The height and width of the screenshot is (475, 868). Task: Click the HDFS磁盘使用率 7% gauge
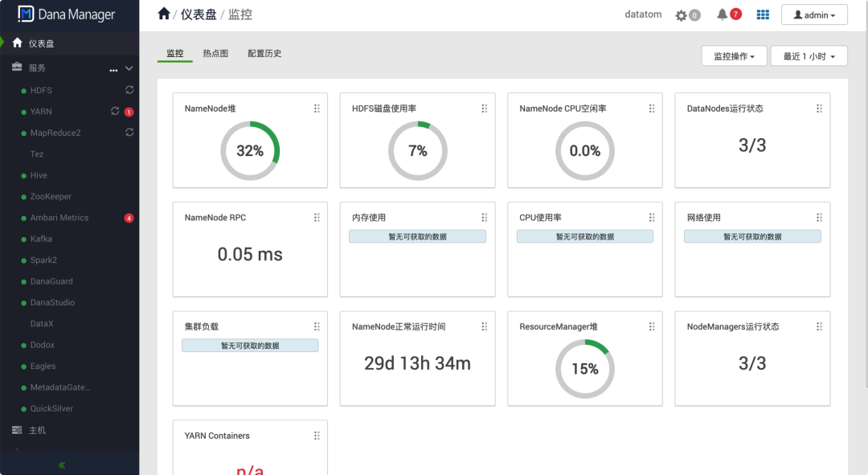click(x=418, y=150)
